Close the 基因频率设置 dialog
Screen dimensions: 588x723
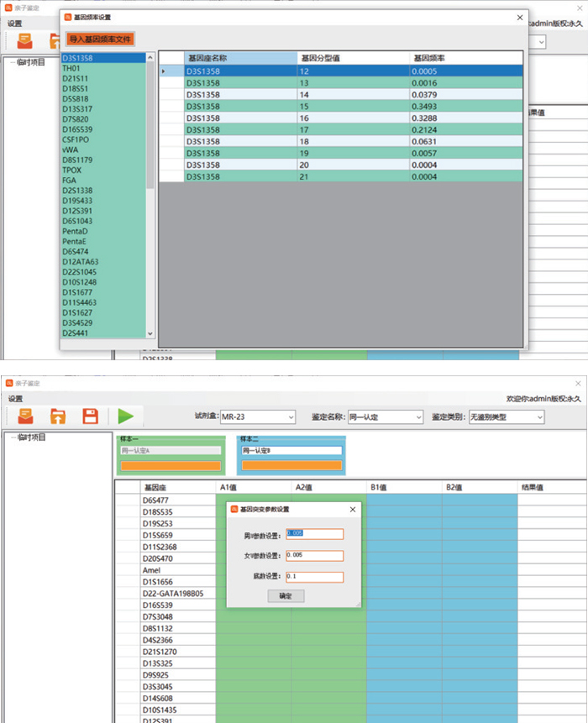click(518, 17)
